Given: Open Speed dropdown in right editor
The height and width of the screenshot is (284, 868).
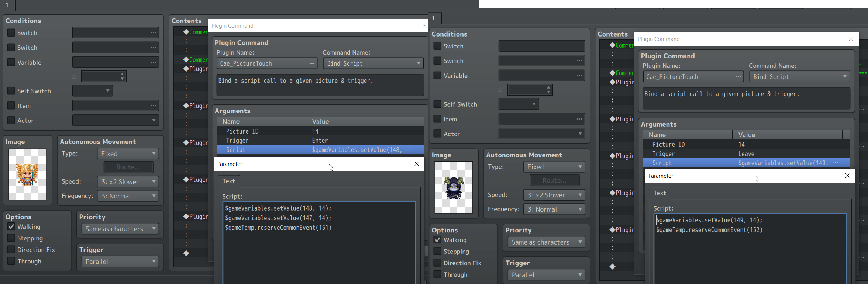Looking at the screenshot, I should [554, 195].
